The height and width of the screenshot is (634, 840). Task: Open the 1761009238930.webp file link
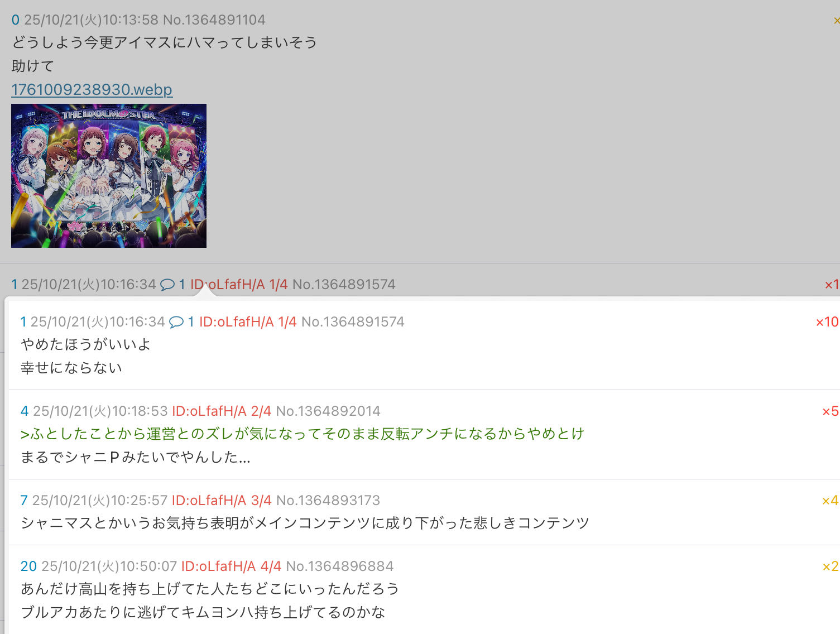pos(92,89)
